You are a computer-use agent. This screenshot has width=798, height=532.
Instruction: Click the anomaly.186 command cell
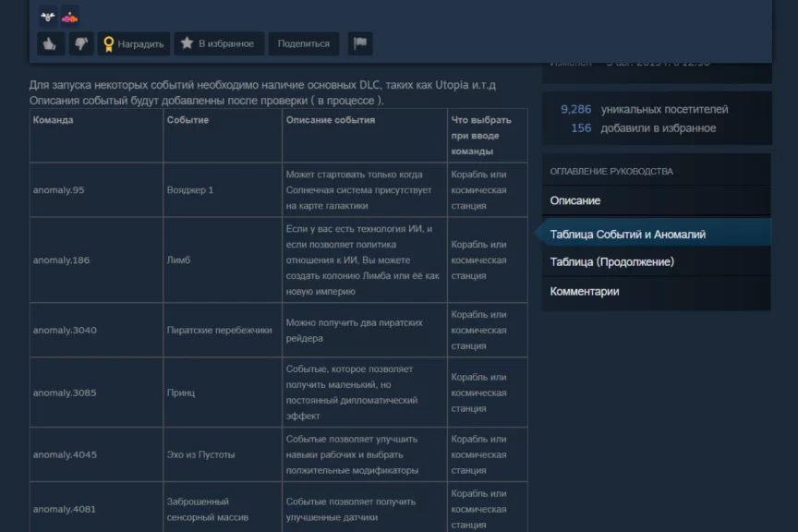pyautogui.click(x=62, y=260)
